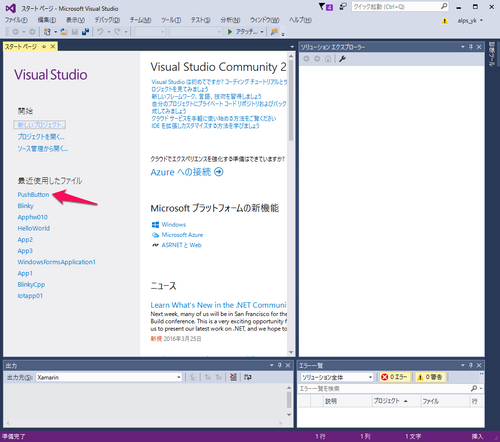Click the new project link
Image resolution: width=500 pixels, height=442 pixels.
click(40, 125)
